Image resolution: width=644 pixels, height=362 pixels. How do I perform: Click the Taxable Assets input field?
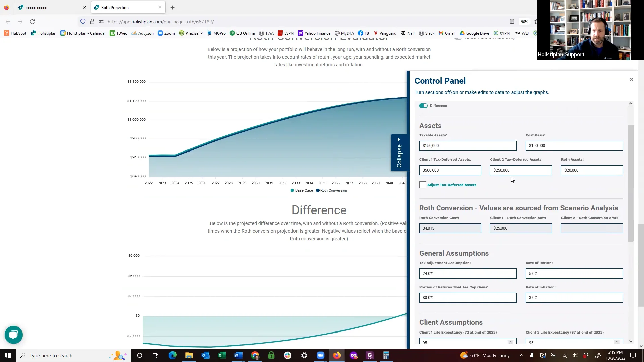pos(468,145)
